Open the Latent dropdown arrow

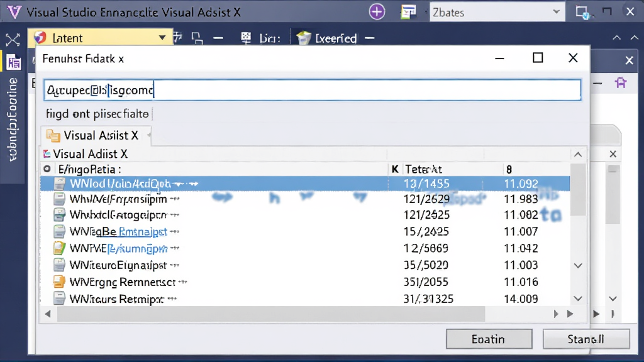pos(162,38)
